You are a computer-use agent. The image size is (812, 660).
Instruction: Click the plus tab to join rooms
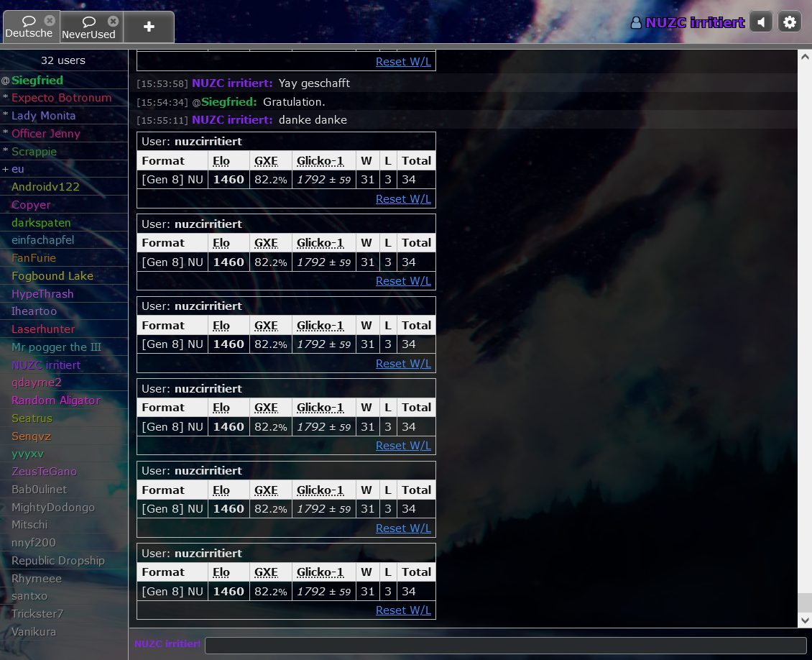[x=149, y=27]
